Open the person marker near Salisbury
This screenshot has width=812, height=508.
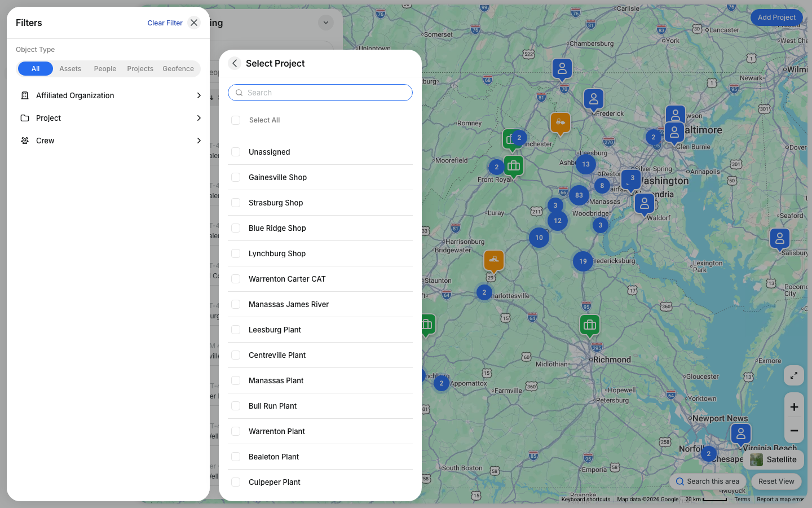(780, 239)
